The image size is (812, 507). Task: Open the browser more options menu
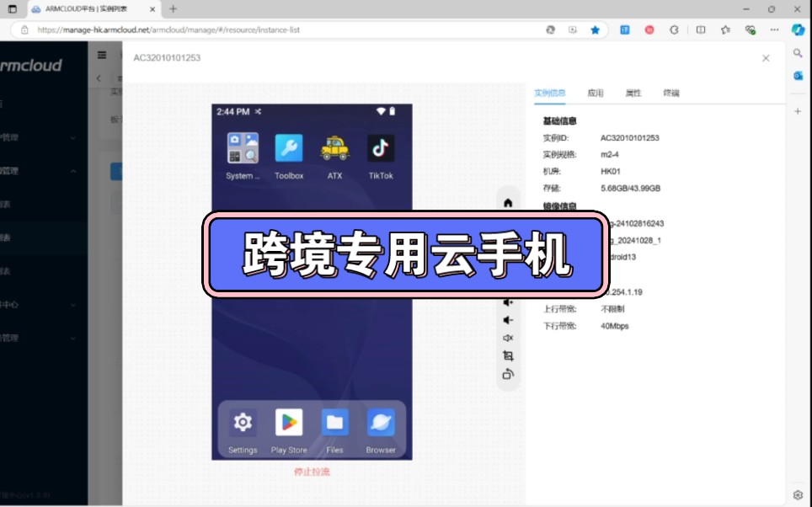point(774,30)
